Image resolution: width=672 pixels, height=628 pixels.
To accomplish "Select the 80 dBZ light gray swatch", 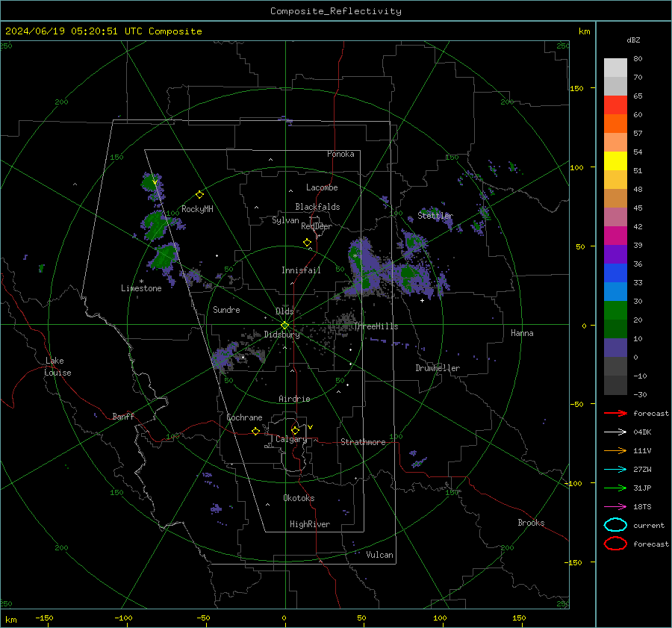I will pyautogui.click(x=615, y=68).
